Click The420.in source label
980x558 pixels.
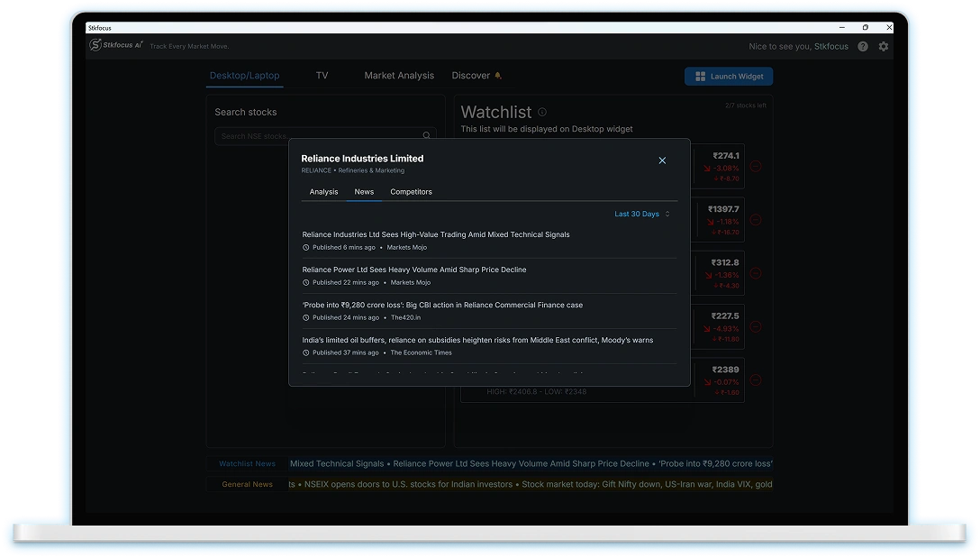coord(405,318)
